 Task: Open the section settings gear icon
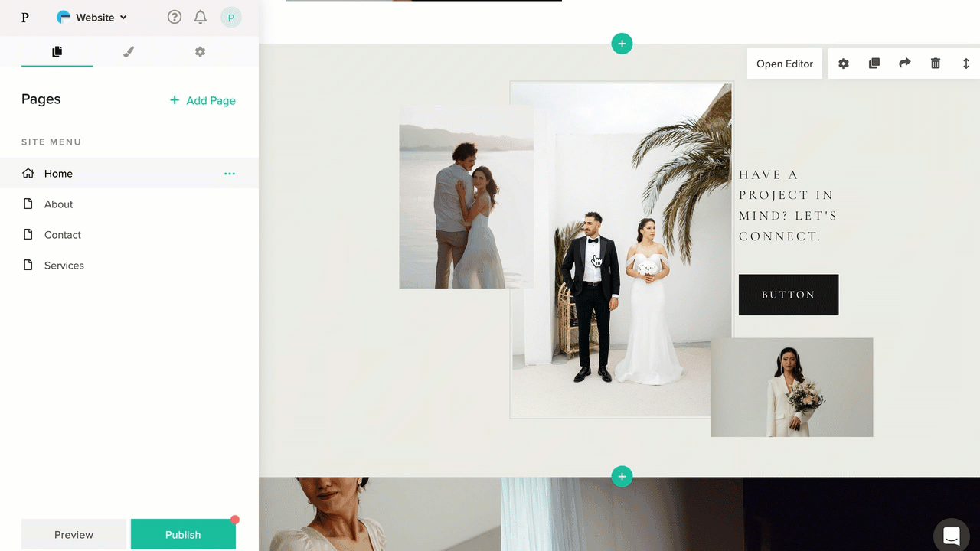pos(843,64)
